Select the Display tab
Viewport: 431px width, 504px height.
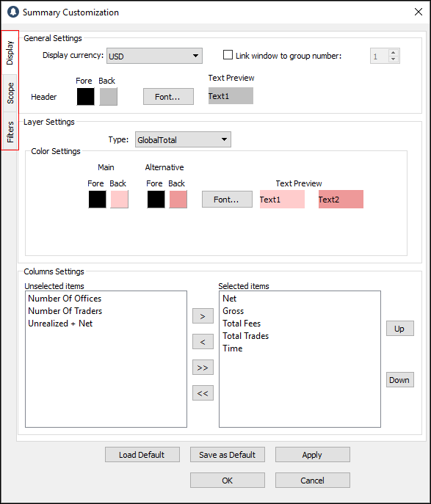tap(10, 53)
